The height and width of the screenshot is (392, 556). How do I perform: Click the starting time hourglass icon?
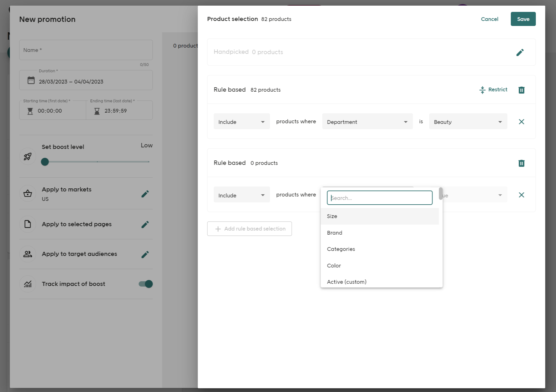coord(30,111)
